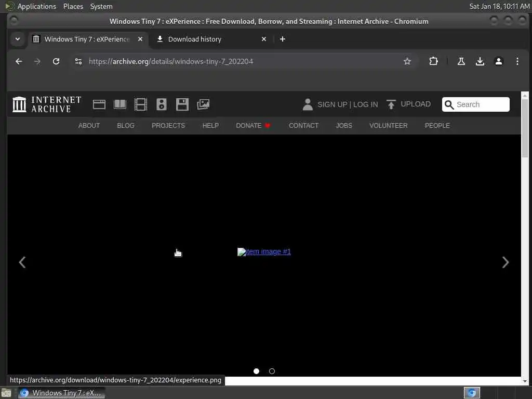Click the LOG IN link
532x399 pixels.
pos(365,104)
